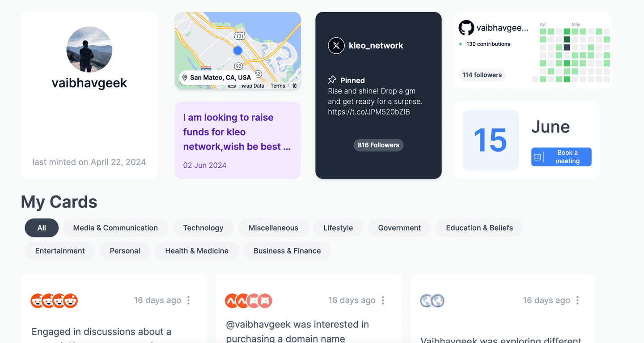This screenshot has height=343, width=644.
Task: Open three-dot menu on domain name card
Action: tap(383, 301)
